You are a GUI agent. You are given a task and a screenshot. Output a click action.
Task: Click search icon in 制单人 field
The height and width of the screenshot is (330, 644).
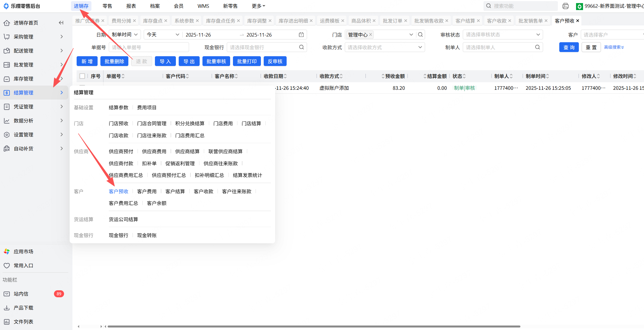point(537,47)
